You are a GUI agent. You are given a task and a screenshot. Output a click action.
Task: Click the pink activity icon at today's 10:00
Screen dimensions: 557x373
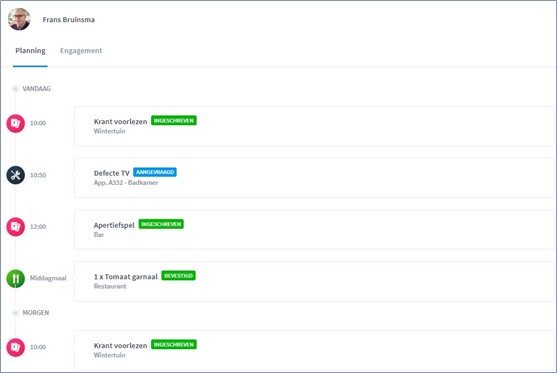[x=16, y=123]
